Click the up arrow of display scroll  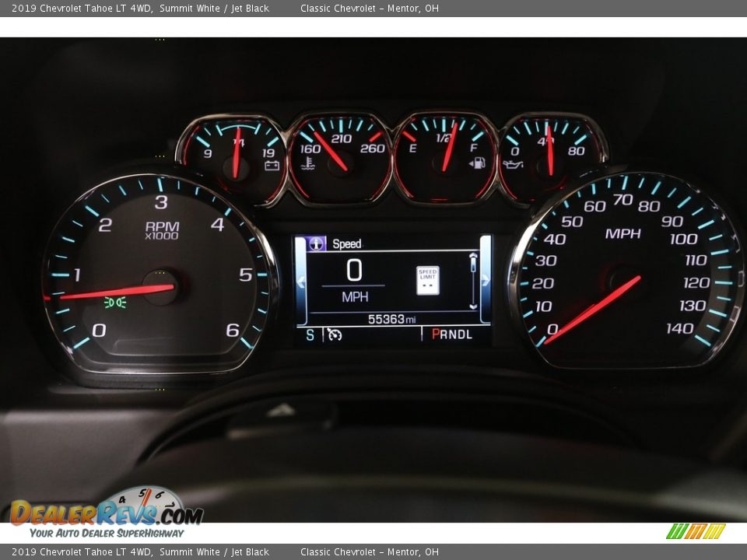pos(473,257)
